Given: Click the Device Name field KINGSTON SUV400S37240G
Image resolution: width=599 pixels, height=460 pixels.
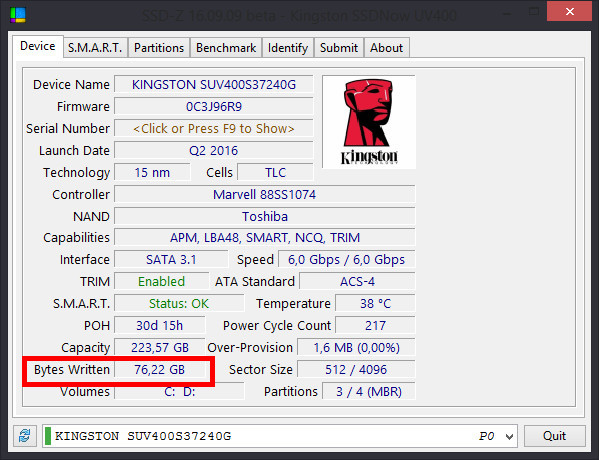Looking at the screenshot, I should pyautogui.click(x=214, y=84).
